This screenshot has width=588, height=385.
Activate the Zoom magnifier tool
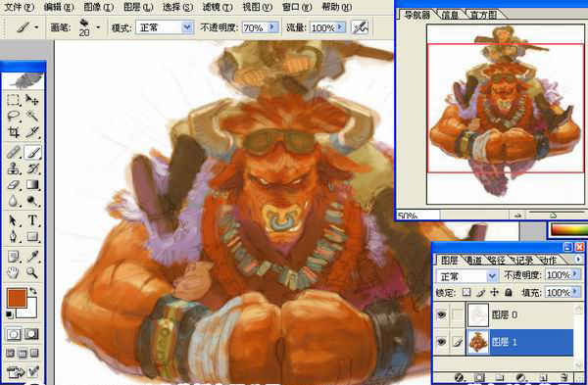point(32,272)
